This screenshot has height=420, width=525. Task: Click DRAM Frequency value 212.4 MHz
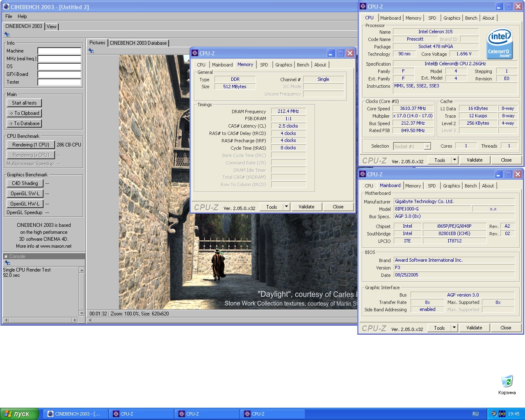(288, 111)
